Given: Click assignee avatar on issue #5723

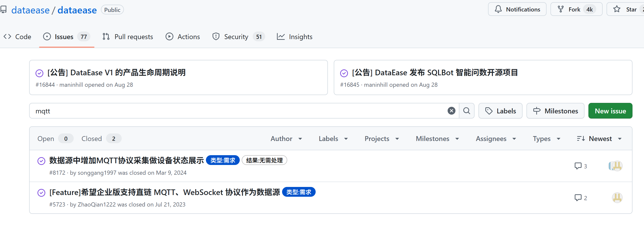Looking at the screenshot, I should coord(617,198).
